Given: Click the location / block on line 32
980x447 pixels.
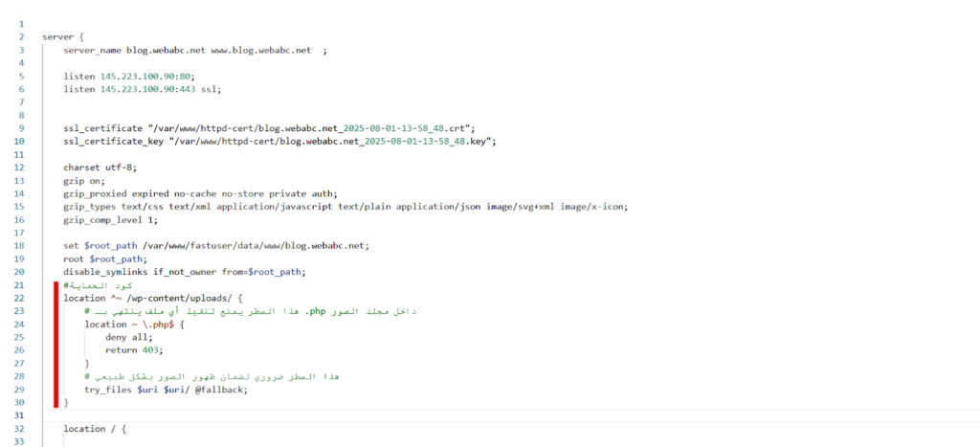Looking at the screenshot, I should coord(95,429).
